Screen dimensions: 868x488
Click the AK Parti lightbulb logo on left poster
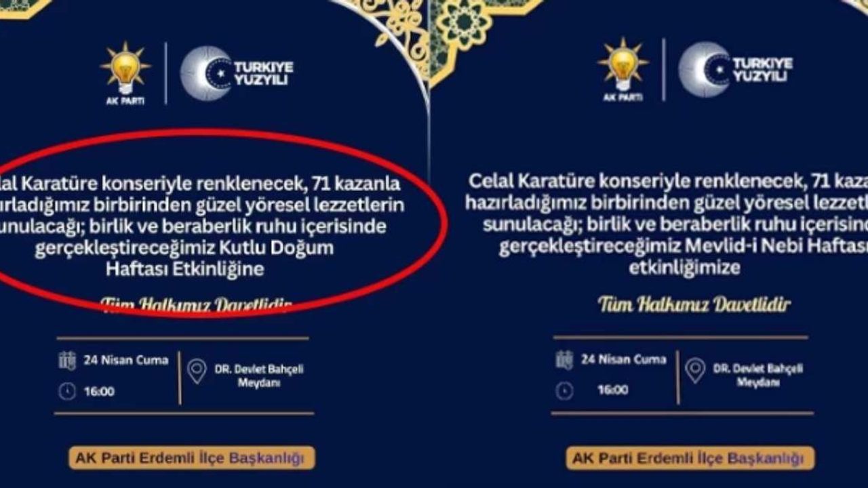pyautogui.click(x=125, y=73)
